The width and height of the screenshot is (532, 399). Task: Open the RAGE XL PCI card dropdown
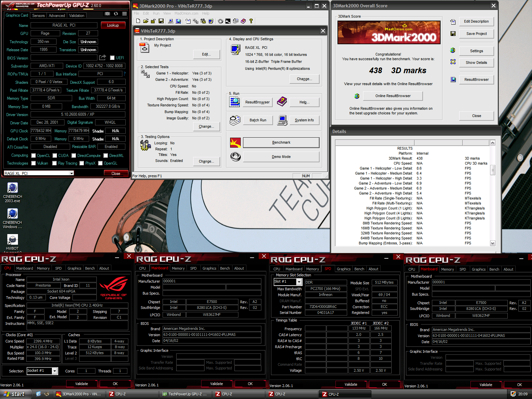[x=71, y=173]
